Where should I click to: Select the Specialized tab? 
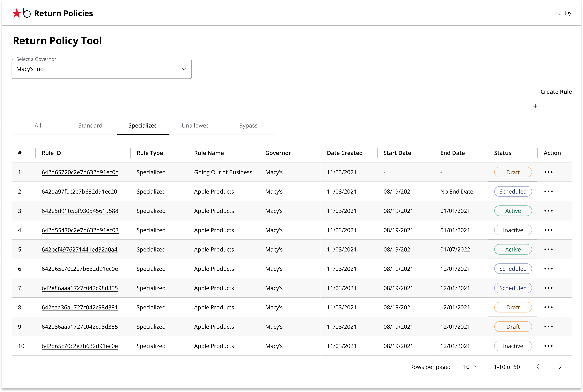[143, 126]
